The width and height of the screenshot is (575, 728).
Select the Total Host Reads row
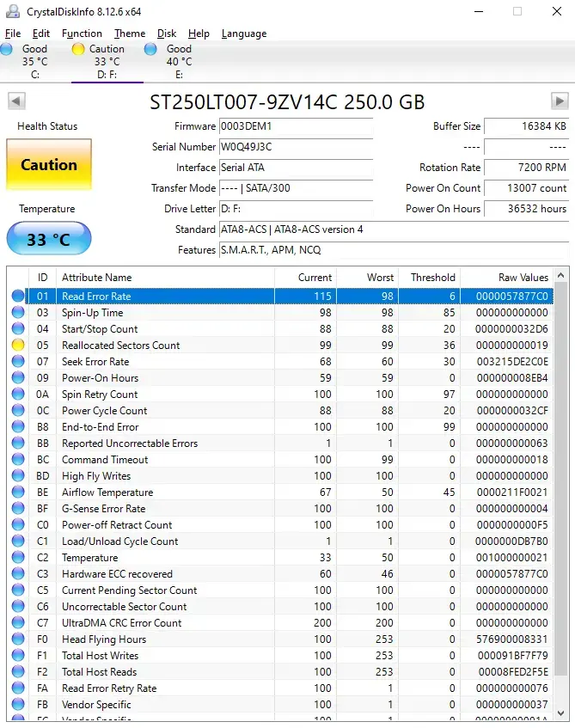tap(280, 671)
